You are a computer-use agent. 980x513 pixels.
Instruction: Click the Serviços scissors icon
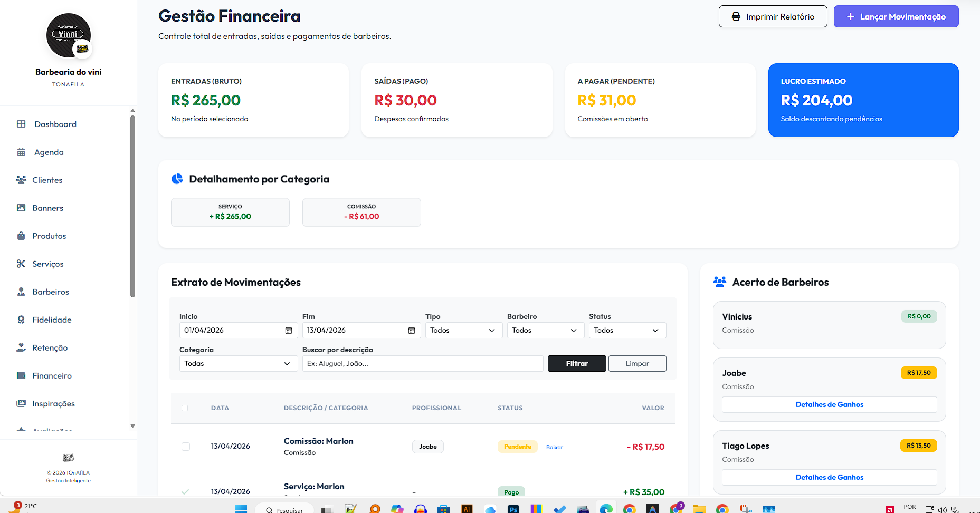[x=21, y=264]
